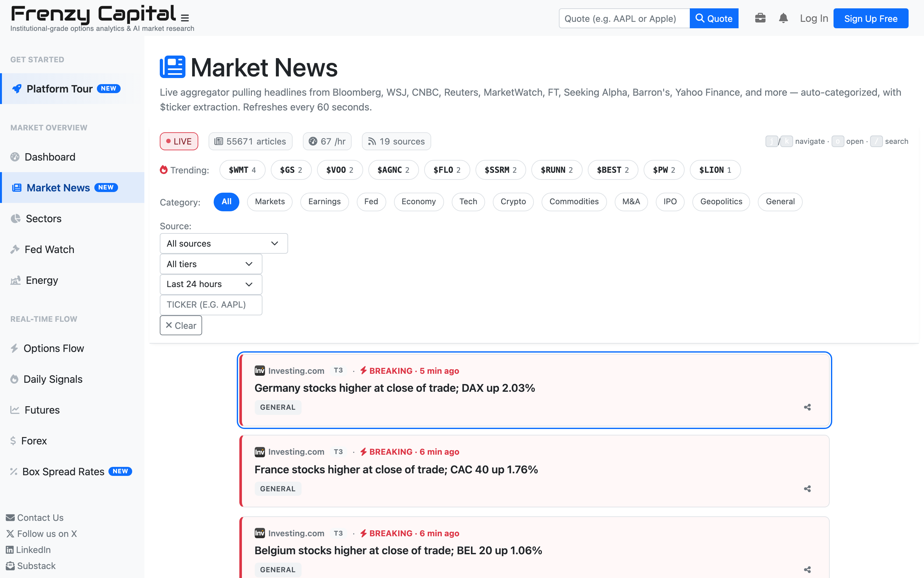924x578 pixels.
Task: Filter news by Geopolitics category
Action: click(x=721, y=201)
